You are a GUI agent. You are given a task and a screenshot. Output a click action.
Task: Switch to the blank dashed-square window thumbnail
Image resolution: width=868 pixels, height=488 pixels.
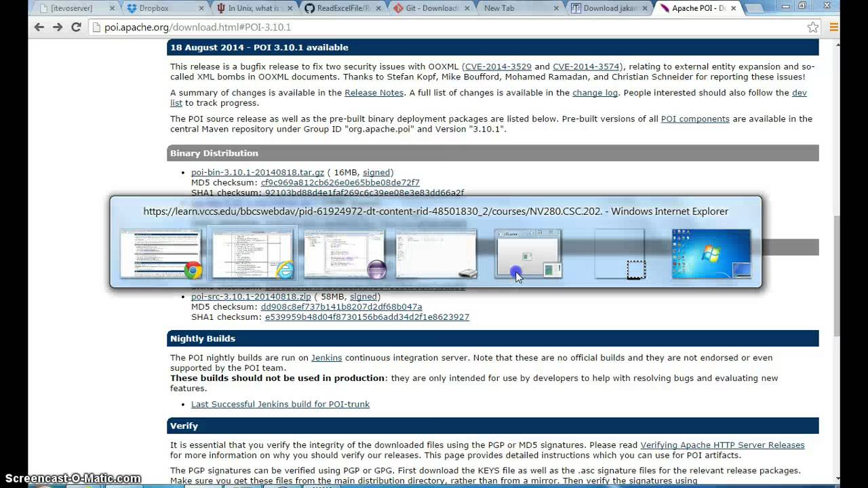coord(620,254)
